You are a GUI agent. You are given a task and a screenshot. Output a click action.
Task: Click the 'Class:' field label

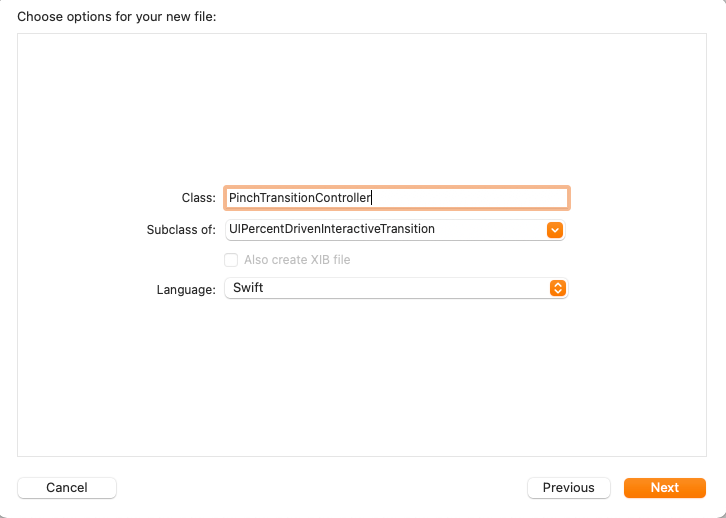coord(199,198)
